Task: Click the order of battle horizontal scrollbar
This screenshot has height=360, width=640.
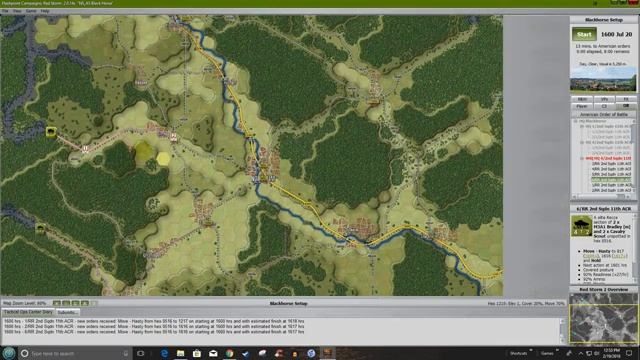Action: tap(602, 196)
